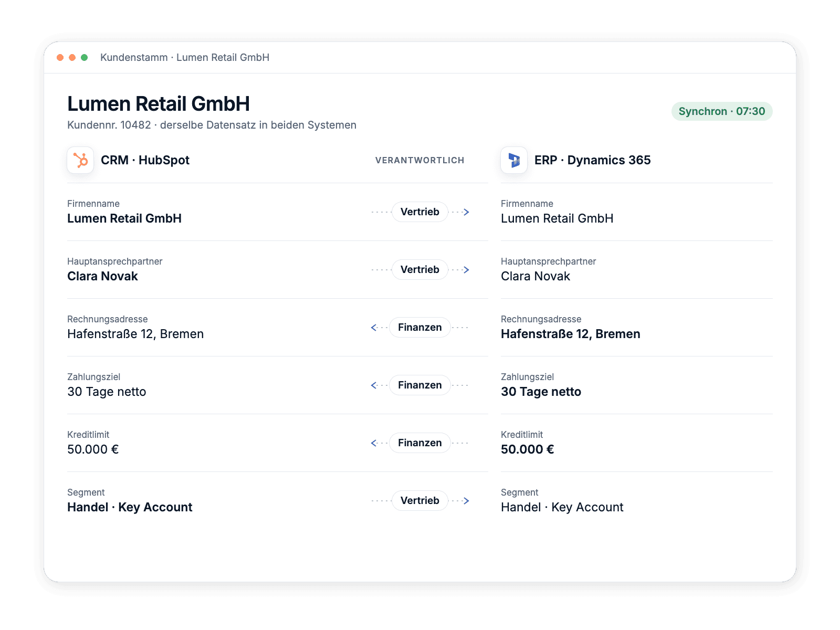The width and height of the screenshot is (840, 630).
Task: Select CRM value 30 Tage netto
Action: [x=107, y=392]
